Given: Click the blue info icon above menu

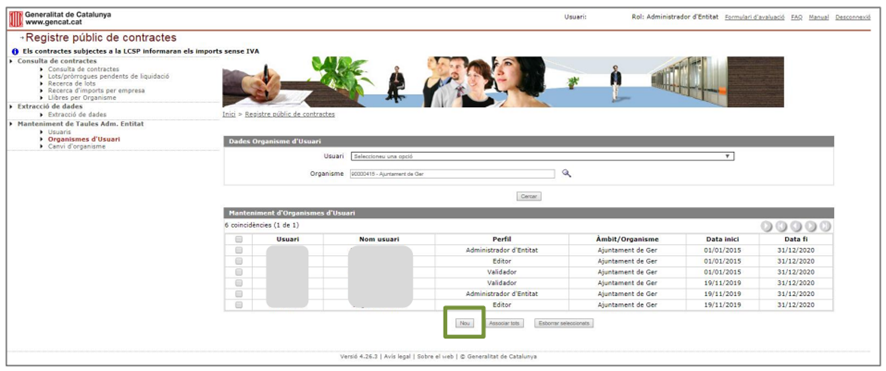Looking at the screenshot, I should [15, 51].
